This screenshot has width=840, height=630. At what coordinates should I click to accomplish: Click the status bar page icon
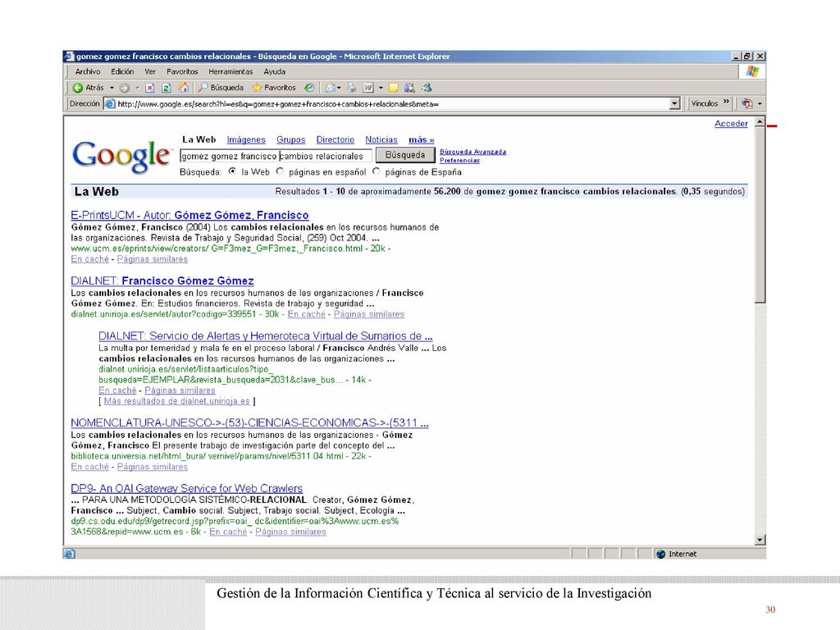pyautogui.click(x=70, y=554)
